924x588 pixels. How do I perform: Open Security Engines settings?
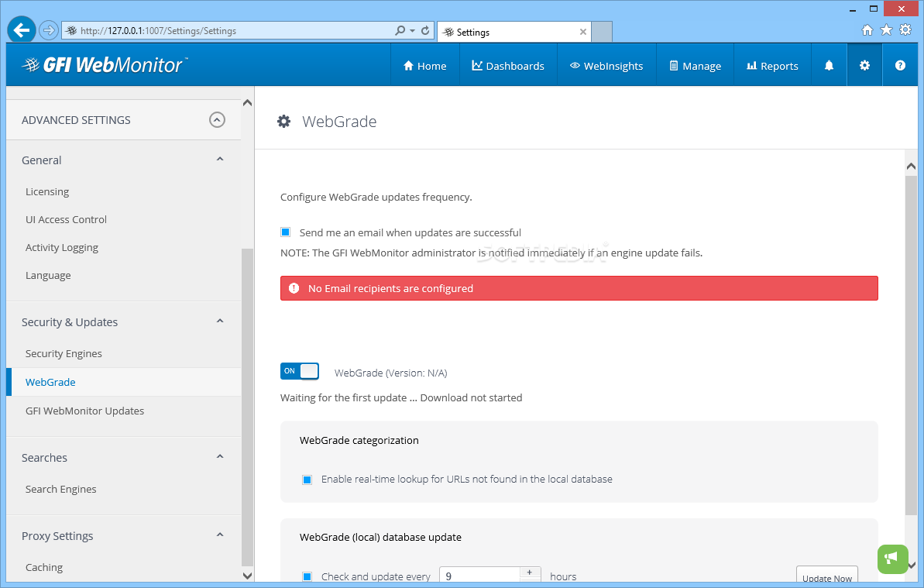click(x=64, y=354)
